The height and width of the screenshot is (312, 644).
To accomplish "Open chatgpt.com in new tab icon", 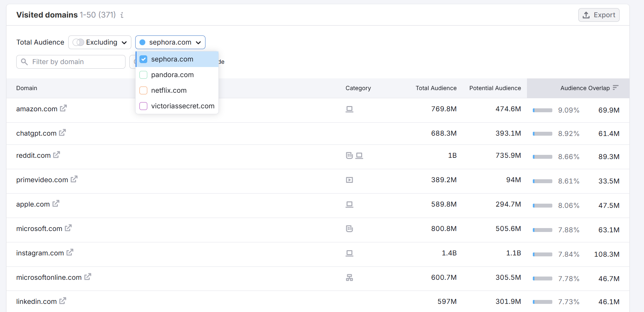I will pos(62,133).
